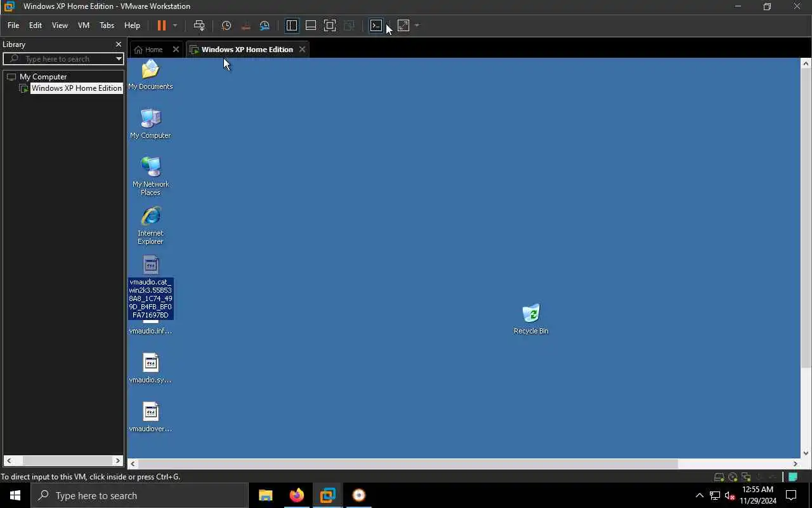812x508 pixels.
Task: Select My Documents desktop icon in guest
Action: 150,75
